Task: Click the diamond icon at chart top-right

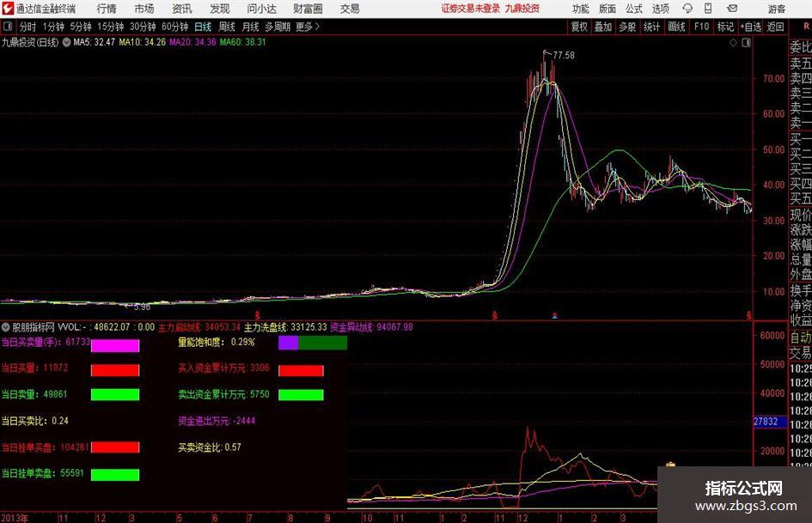Action: tap(733, 43)
